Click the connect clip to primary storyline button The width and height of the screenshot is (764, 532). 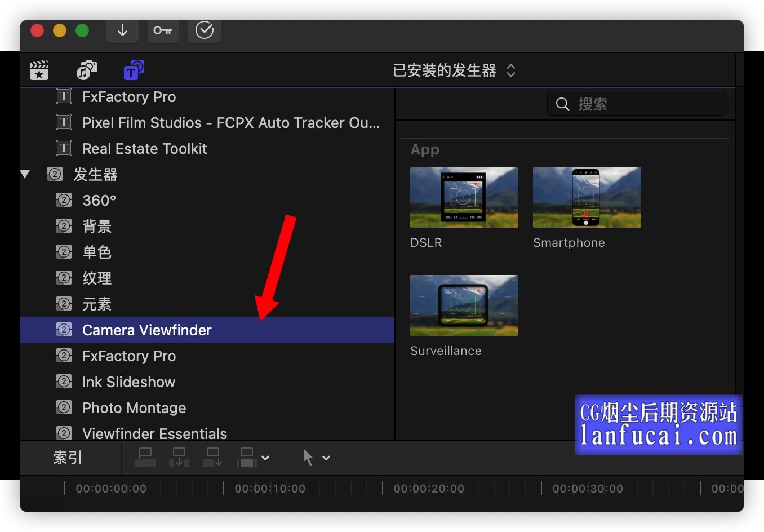coord(145,458)
